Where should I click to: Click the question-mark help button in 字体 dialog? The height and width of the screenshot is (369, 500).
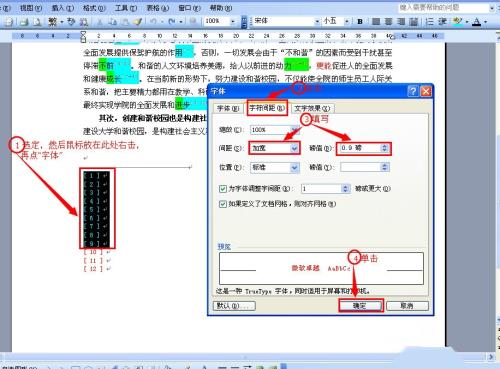[413, 91]
